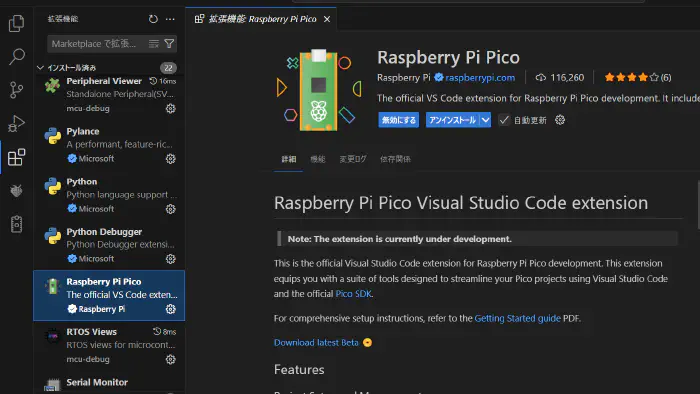This screenshot has height=394, width=700.
Task: Clear extensions search results icon
Action: click(x=154, y=44)
